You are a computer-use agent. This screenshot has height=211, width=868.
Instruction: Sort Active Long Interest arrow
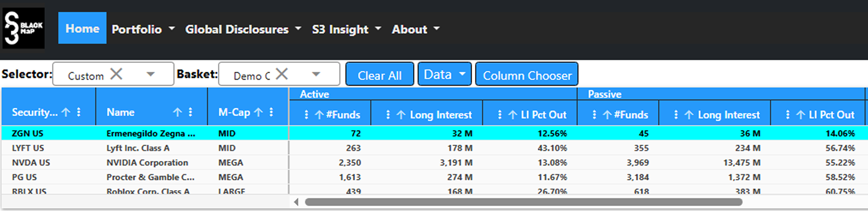click(401, 115)
